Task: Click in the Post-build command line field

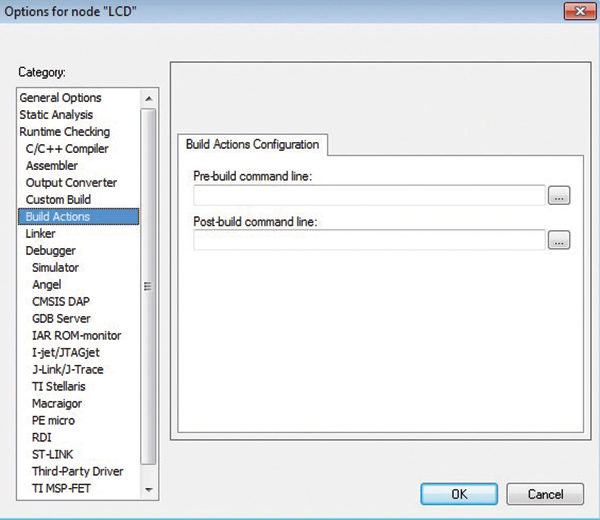Action: 369,240
